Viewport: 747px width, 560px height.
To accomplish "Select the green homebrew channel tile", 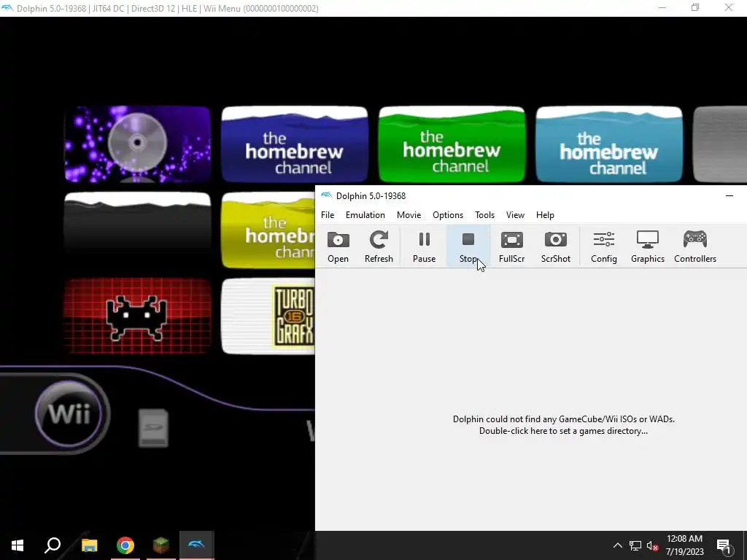I will point(452,144).
